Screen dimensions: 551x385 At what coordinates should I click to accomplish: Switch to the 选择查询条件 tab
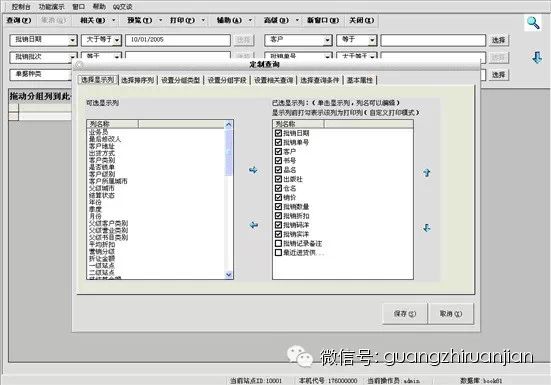(x=320, y=80)
